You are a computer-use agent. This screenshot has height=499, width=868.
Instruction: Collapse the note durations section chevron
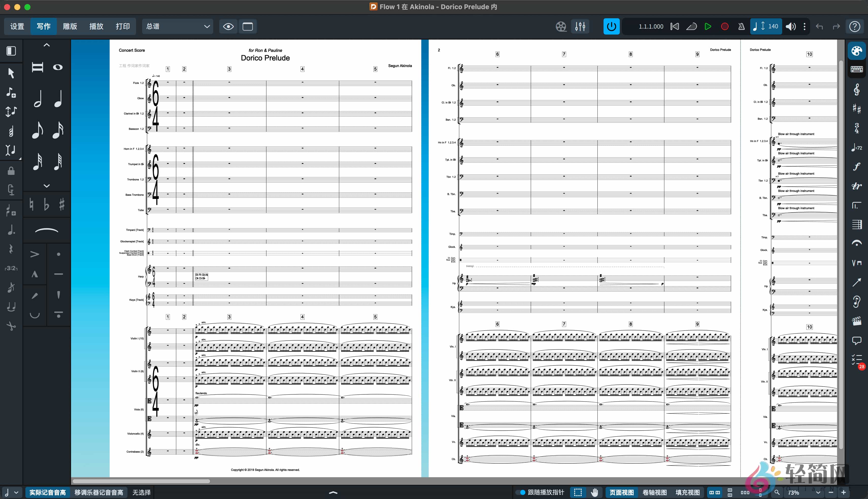pyautogui.click(x=46, y=186)
